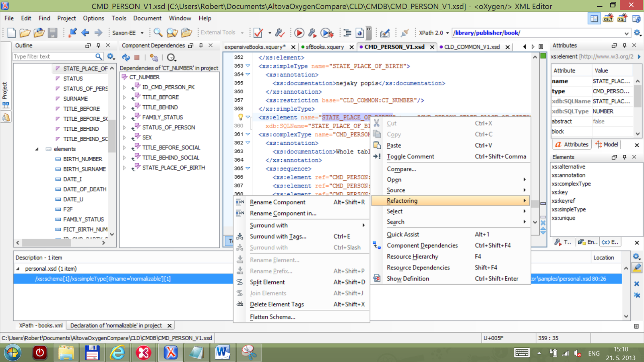The height and width of the screenshot is (362, 644).
Task: Choose Rename Component from Refactoring submenu
Action: (x=301, y=202)
